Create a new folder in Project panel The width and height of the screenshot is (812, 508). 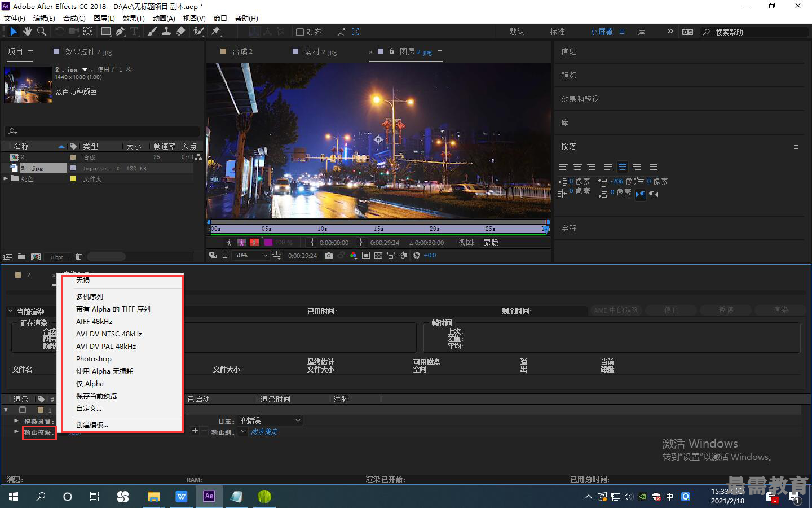[x=21, y=257]
